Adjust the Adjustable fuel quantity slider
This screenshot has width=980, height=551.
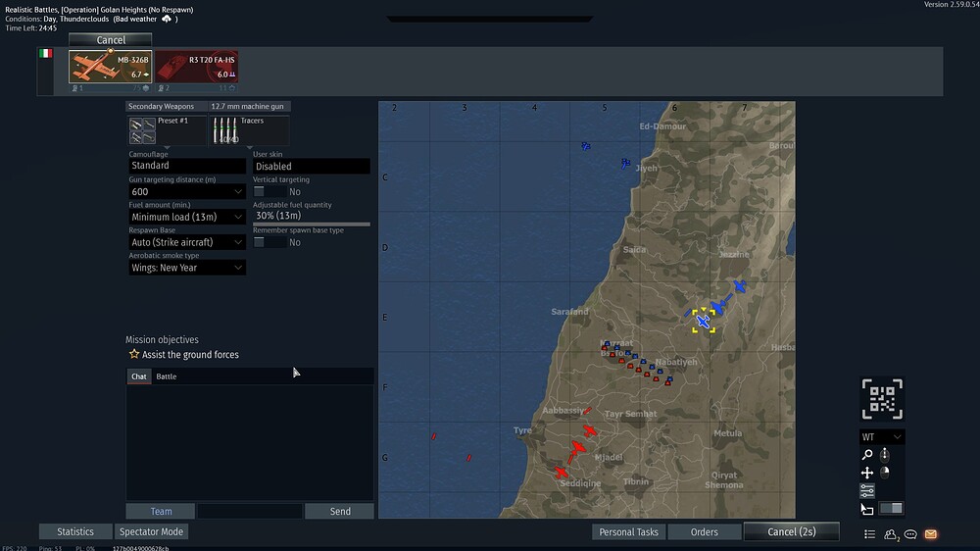point(312,224)
